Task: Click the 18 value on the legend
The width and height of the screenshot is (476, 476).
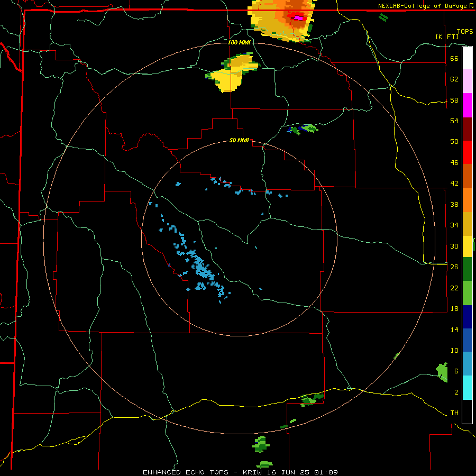Action: [x=454, y=309]
